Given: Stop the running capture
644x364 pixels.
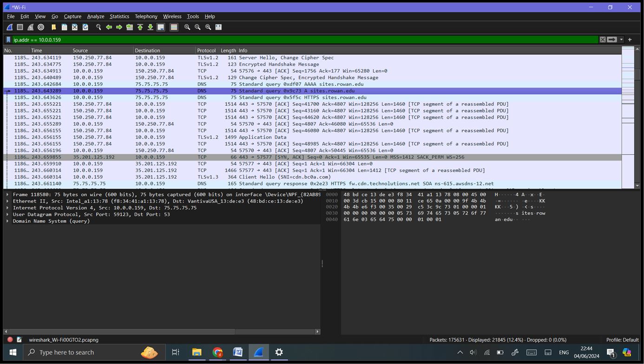Looking at the screenshot, I should pos(19,27).
